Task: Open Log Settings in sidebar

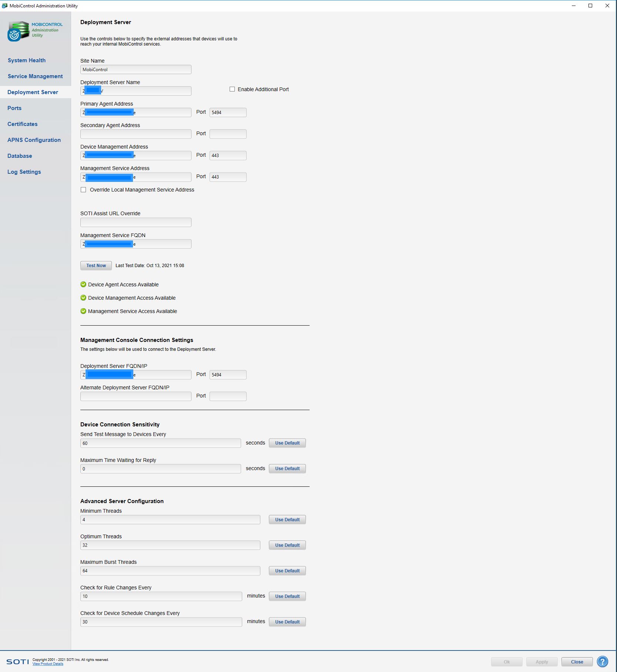Action: coord(24,172)
